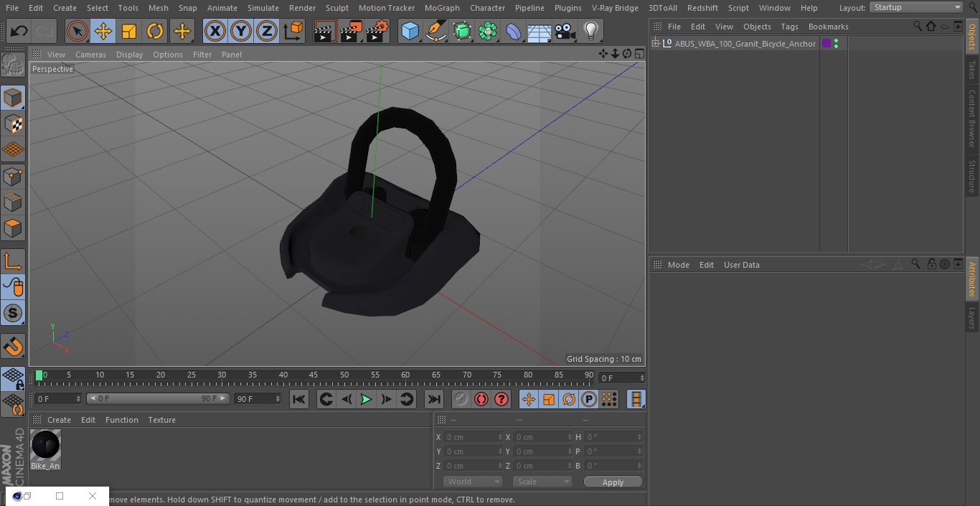Switch coordinate system icon
Screen dimensions: 980x506
tap(293, 32)
